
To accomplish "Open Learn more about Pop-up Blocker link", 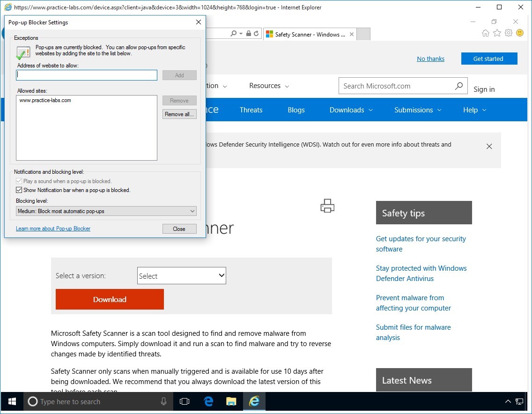I will (x=53, y=229).
